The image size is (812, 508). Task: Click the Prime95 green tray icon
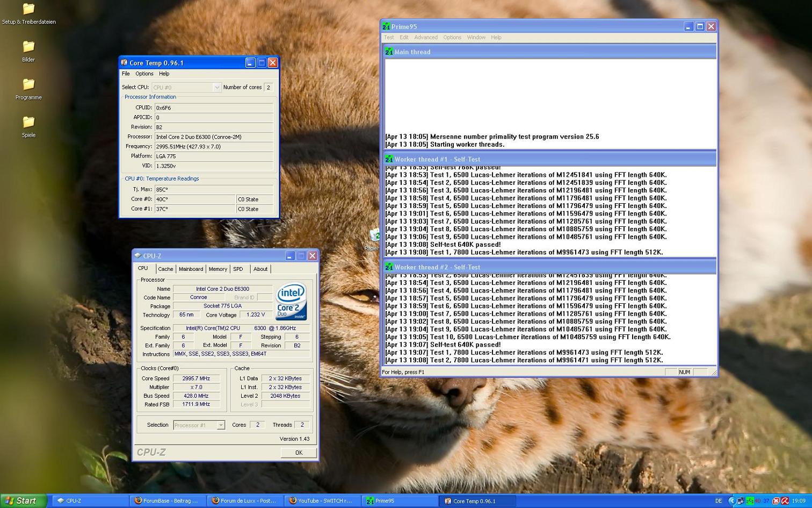[750, 500]
